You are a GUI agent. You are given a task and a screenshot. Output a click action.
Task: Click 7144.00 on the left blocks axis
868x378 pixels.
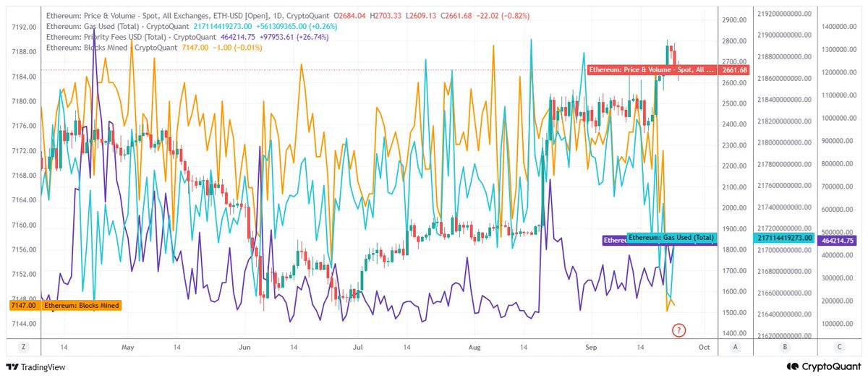click(x=24, y=324)
